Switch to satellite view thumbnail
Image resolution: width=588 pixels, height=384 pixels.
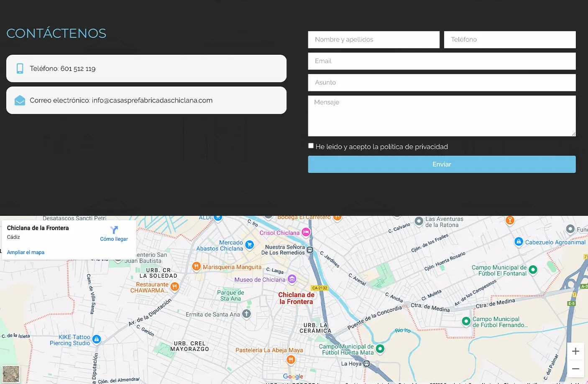(11, 374)
